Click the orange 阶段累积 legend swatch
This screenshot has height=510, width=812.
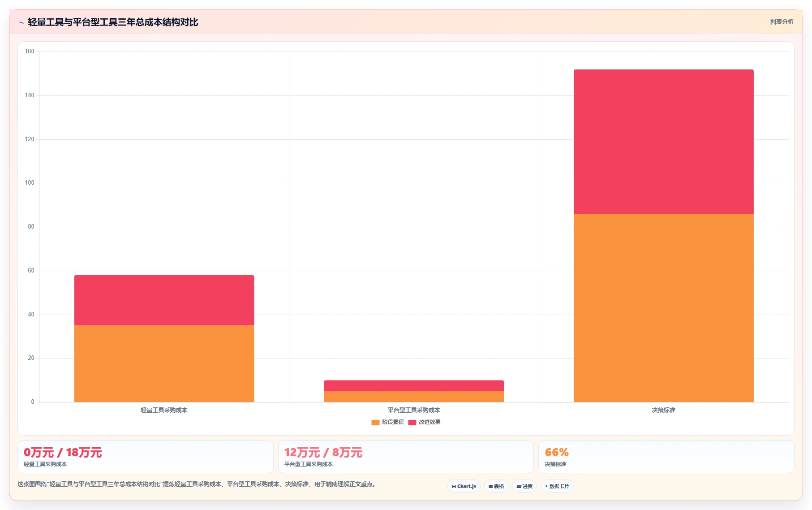click(375, 423)
